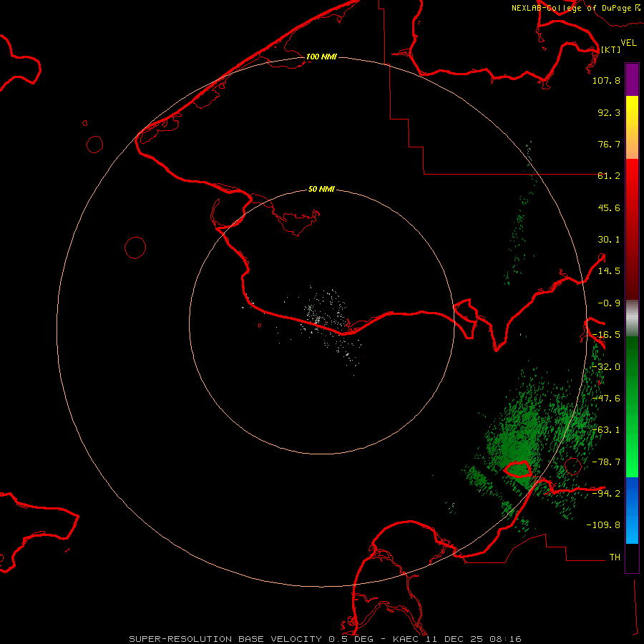Click the -63.1 scale value
This screenshot has height=644, width=644.
[x=606, y=430]
